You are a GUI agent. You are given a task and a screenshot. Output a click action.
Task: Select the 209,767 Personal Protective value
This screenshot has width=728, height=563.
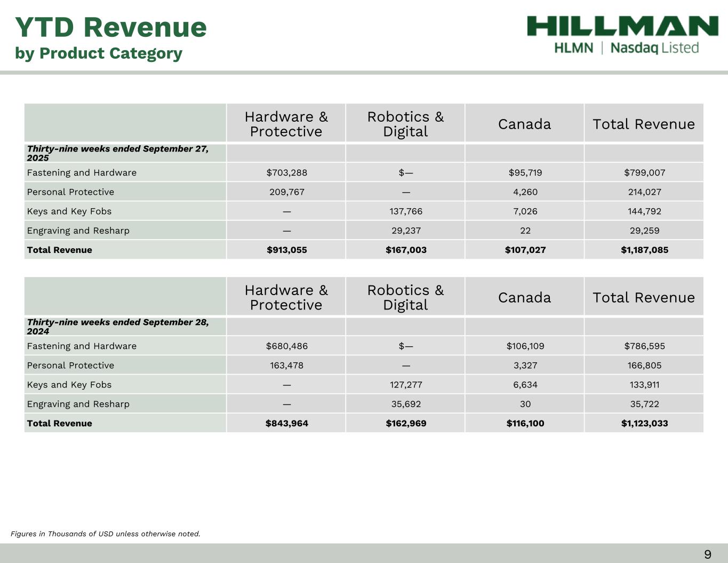(286, 192)
